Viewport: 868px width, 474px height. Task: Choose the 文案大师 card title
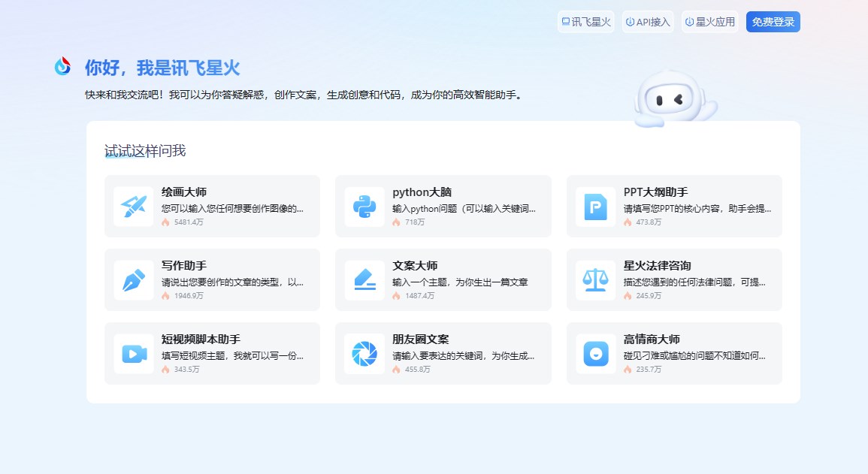[415, 265]
